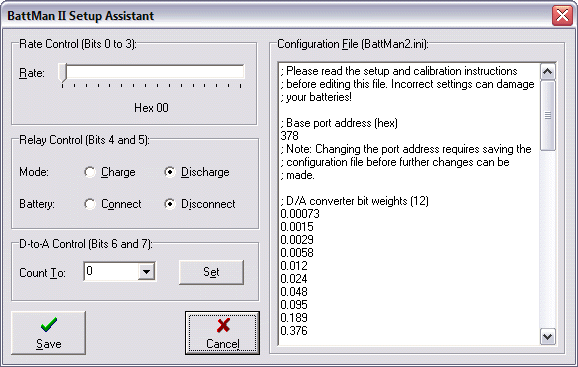Click the bit weight value 0.0015
This screenshot has width=578, height=367.
coord(297,227)
